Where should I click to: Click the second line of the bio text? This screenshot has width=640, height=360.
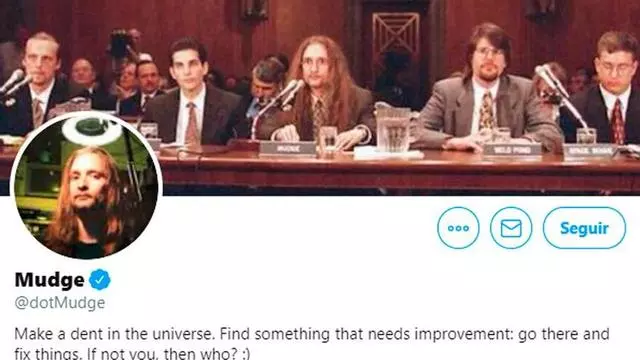tap(132, 353)
